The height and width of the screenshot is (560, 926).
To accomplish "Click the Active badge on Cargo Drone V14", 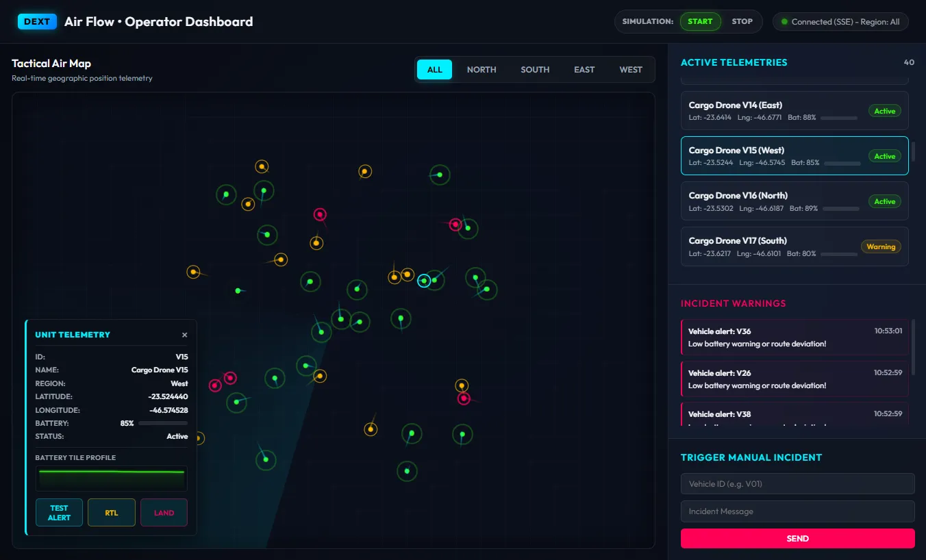I will click(x=884, y=111).
